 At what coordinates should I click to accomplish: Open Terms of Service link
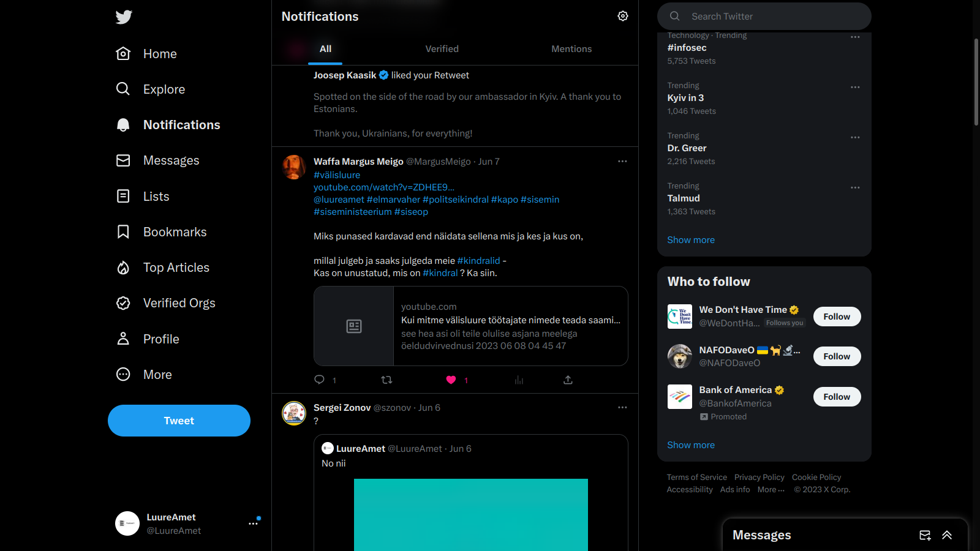click(x=697, y=478)
